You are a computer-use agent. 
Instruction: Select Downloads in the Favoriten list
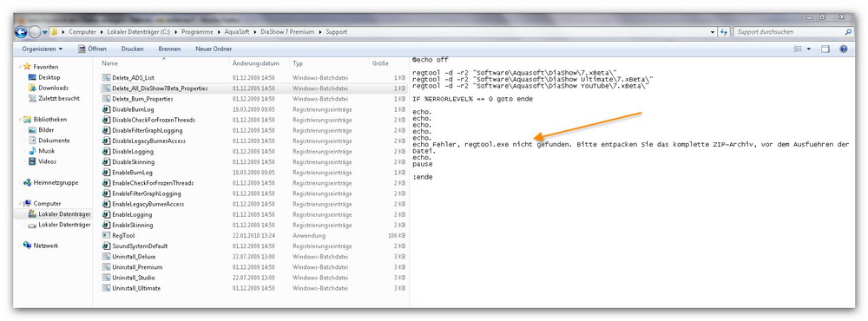(53, 88)
